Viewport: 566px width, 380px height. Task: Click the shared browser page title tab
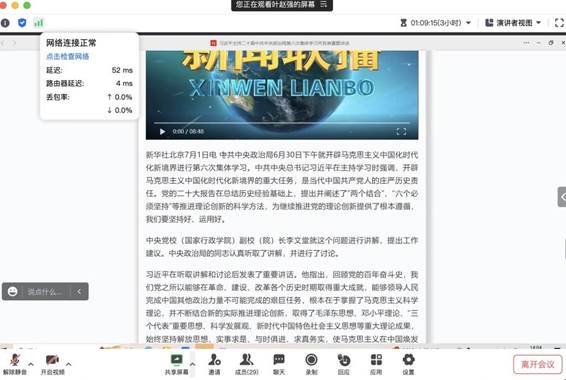[x=280, y=43]
